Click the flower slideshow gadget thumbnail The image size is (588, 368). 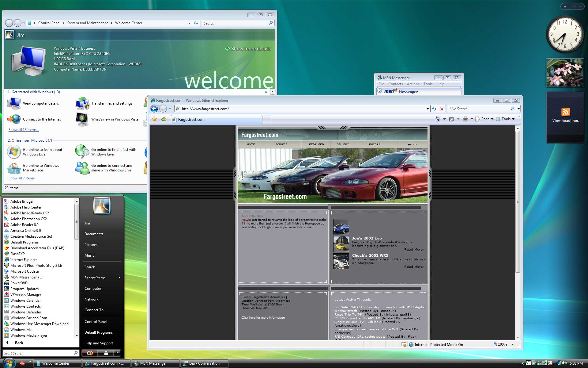pos(565,73)
